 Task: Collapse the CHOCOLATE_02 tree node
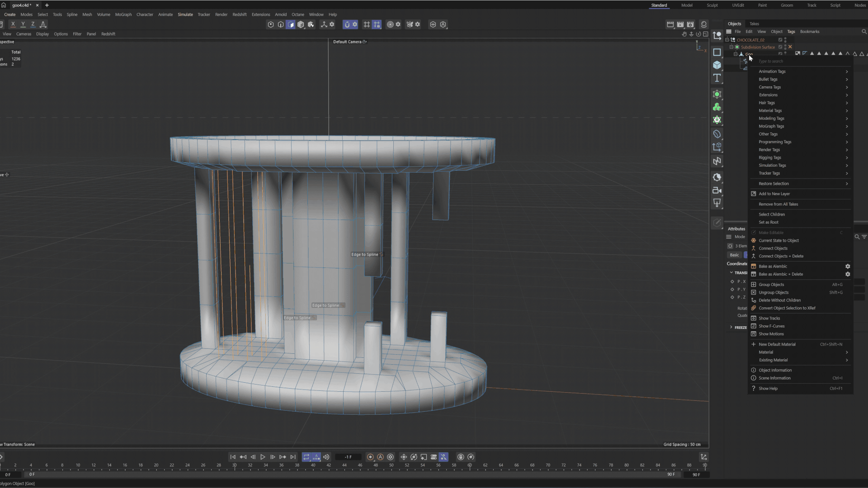click(727, 40)
